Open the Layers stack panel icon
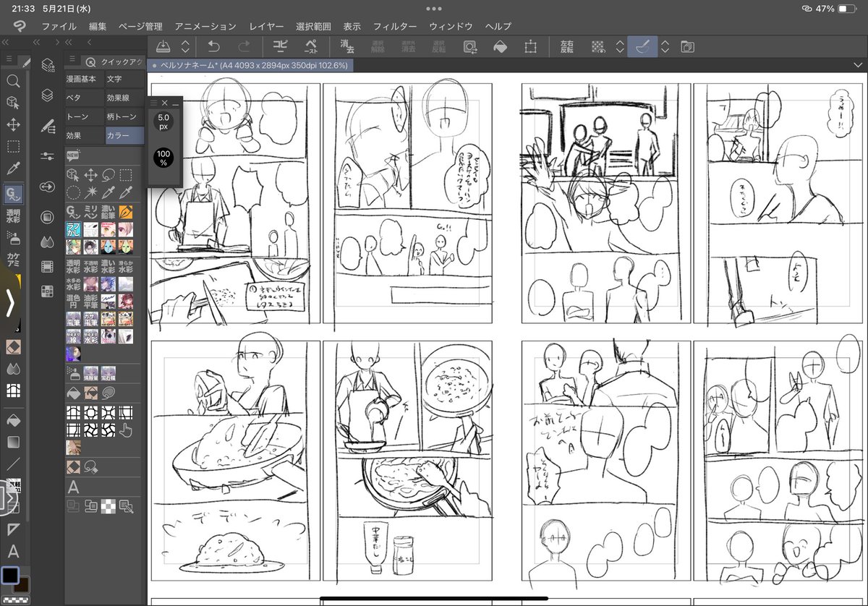 click(48, 95)
